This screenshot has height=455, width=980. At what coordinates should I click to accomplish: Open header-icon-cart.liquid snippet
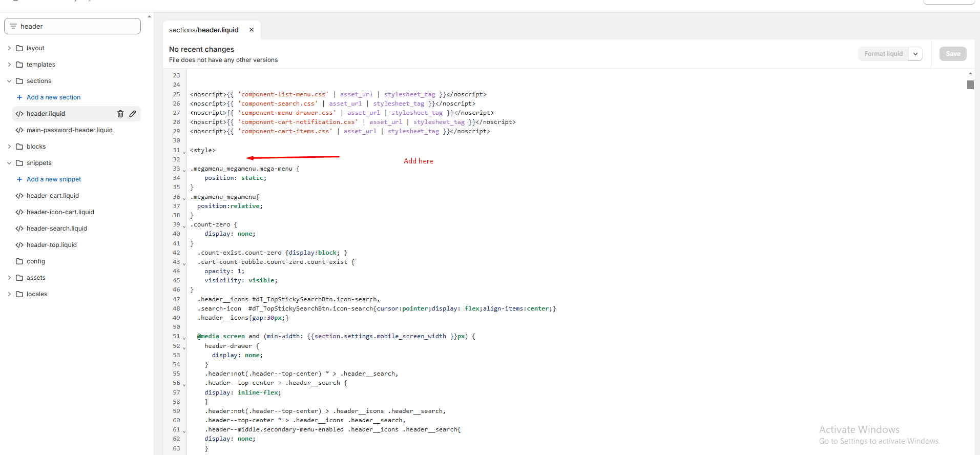tap(60, 212)
